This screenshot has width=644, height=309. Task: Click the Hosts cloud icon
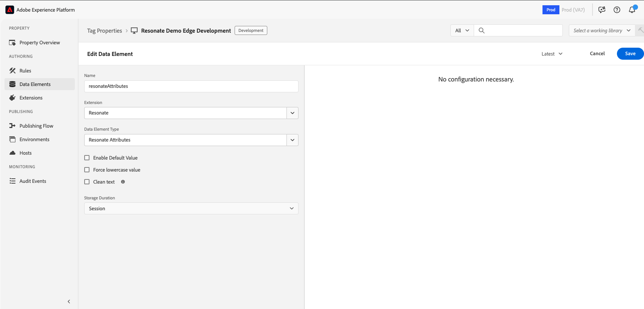point(12,153)
